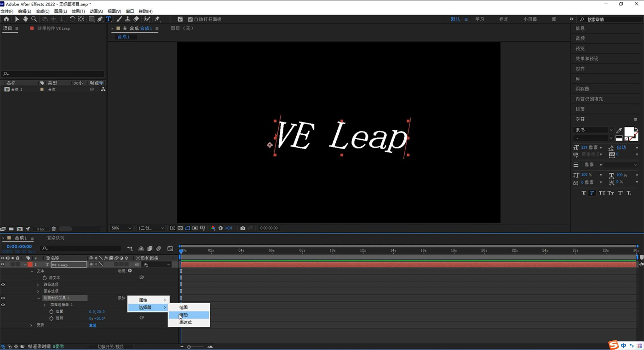This screenshot has height=350, width=644.
Task: Switch to 标准 workspace
Action: click(x=504, y=19)
